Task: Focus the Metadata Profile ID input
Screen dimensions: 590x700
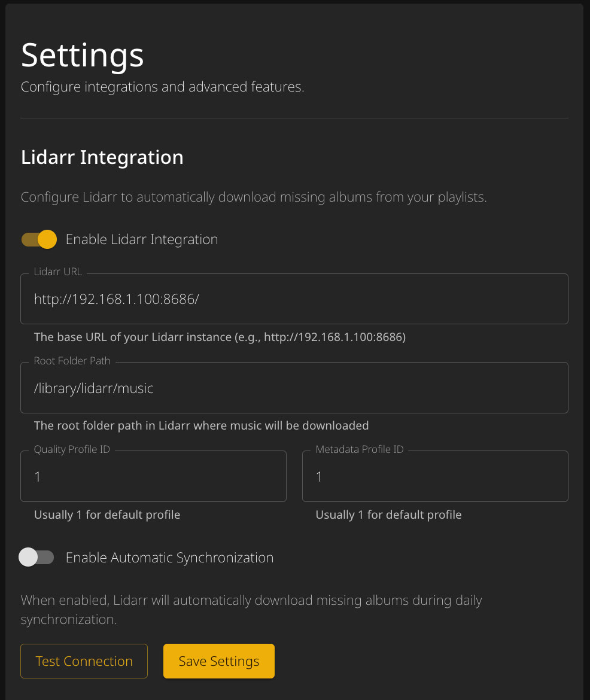Action: (435, 476)
